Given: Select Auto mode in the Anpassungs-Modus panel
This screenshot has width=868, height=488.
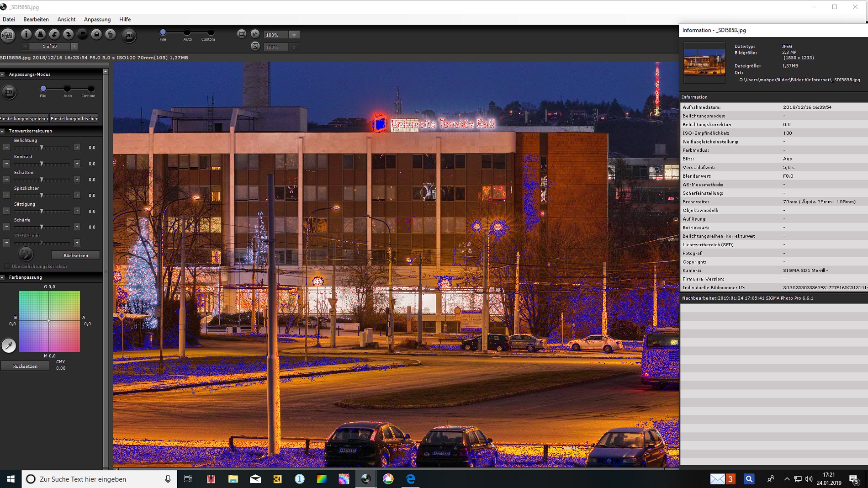Looking at the screenshot, I should pos(67,89).
